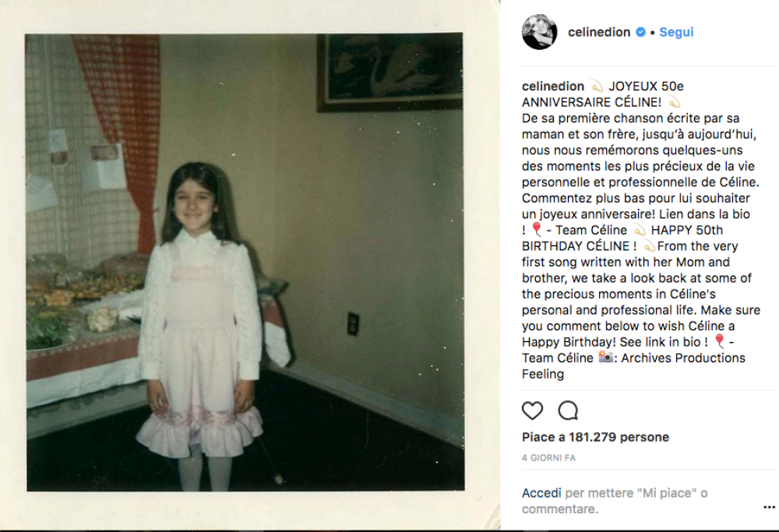779x532 pixels.
Task: Follow the account via Segui
Action: point(676,32)
